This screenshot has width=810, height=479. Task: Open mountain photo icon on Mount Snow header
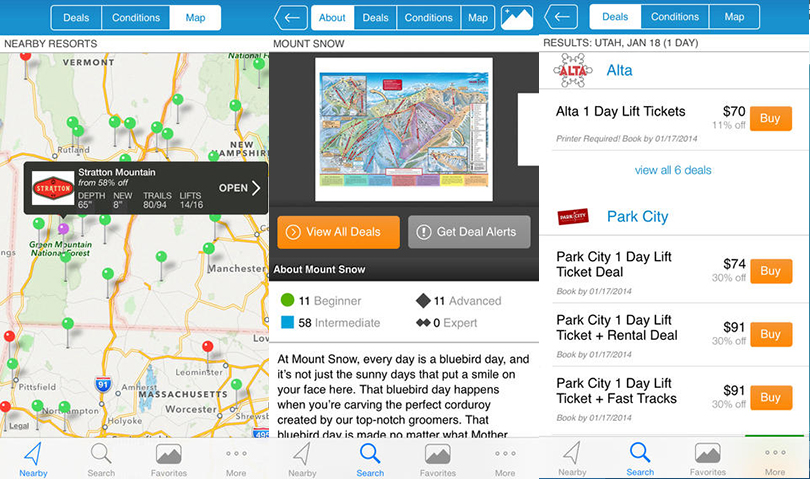(x=517, y=18)
